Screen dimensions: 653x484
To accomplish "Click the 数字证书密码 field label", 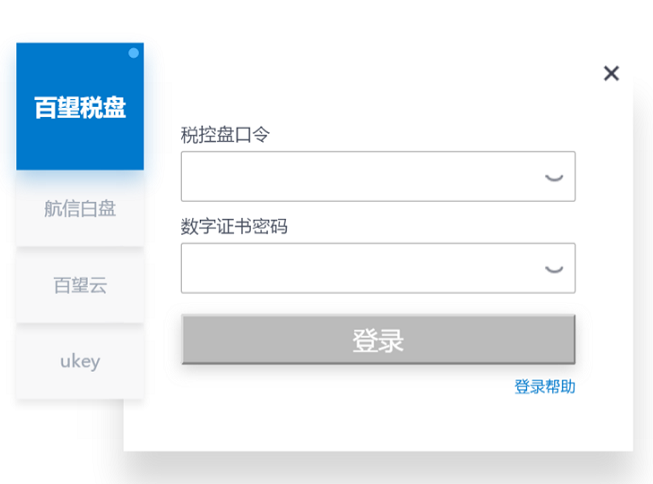I will (x=234, y=227).
